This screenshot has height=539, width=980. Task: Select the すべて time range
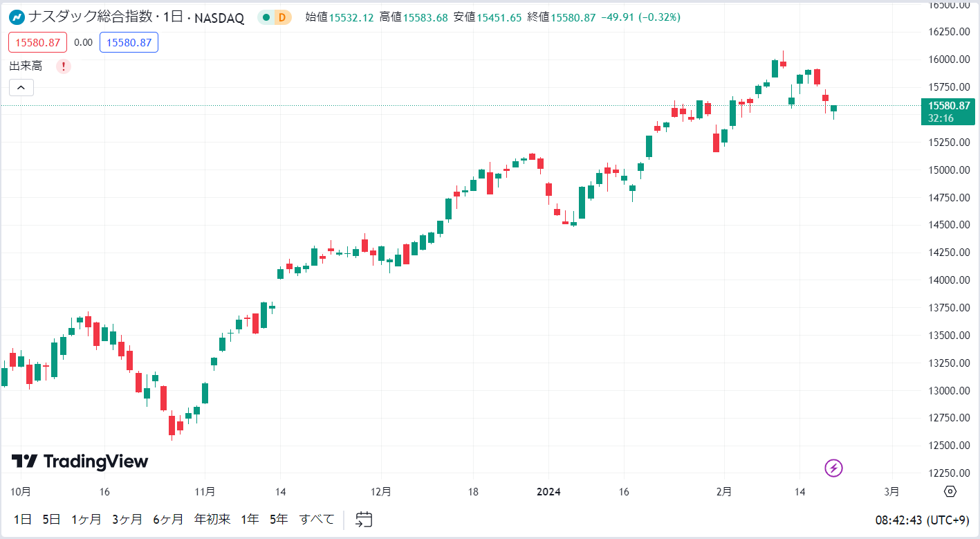(x=317, y=519)
